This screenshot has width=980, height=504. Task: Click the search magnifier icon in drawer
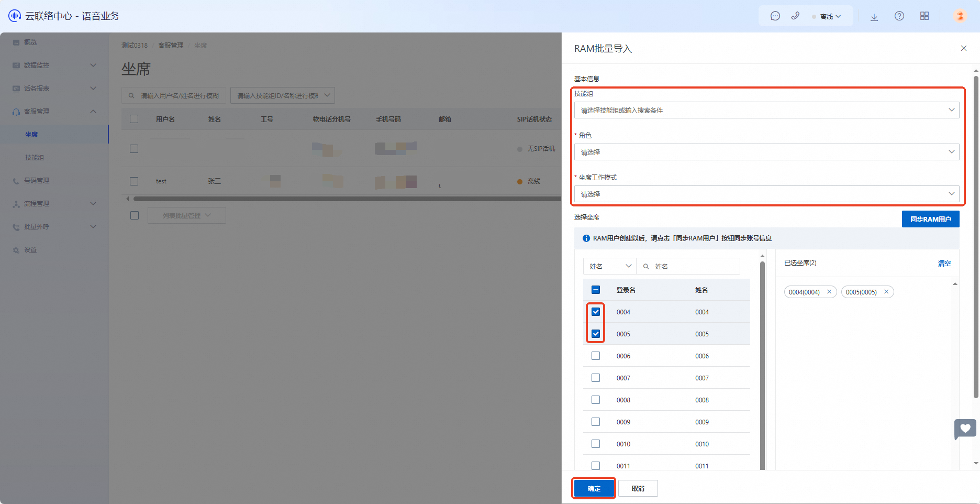point(646,266)
